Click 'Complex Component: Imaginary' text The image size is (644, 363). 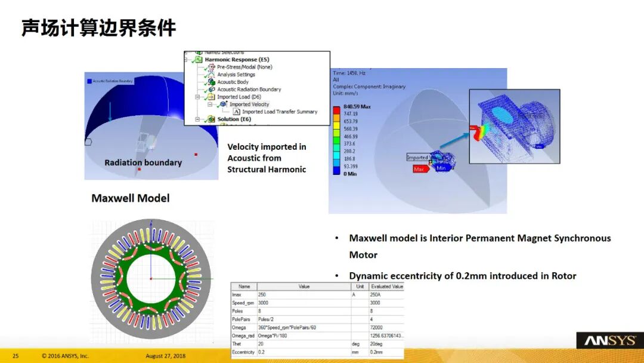pyautogui.click(x=369, y=87)
